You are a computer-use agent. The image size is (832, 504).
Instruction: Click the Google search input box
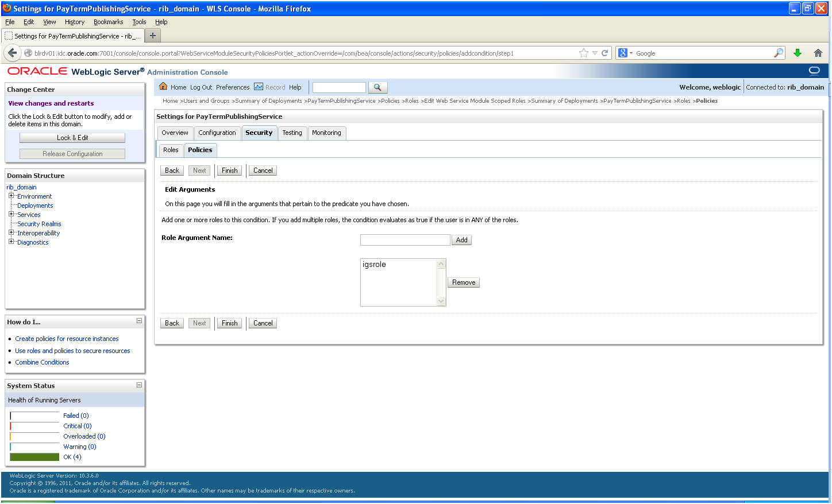[704, 53]
